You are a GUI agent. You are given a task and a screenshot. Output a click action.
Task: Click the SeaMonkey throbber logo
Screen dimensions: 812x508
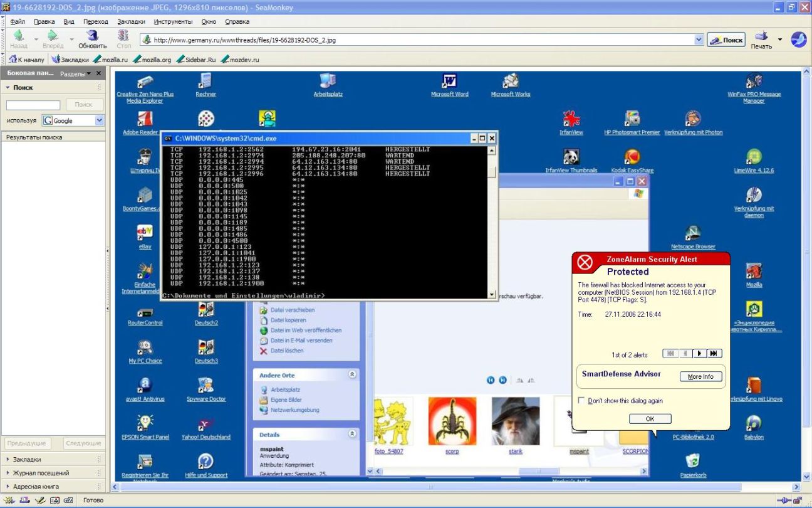(x=798, y=40)
